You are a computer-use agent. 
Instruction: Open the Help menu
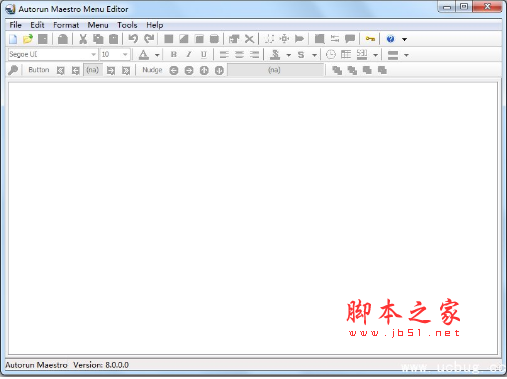point(155,25)
